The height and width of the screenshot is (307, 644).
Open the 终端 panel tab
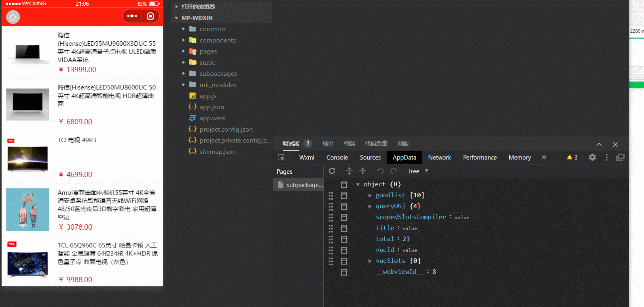(349, 143)
